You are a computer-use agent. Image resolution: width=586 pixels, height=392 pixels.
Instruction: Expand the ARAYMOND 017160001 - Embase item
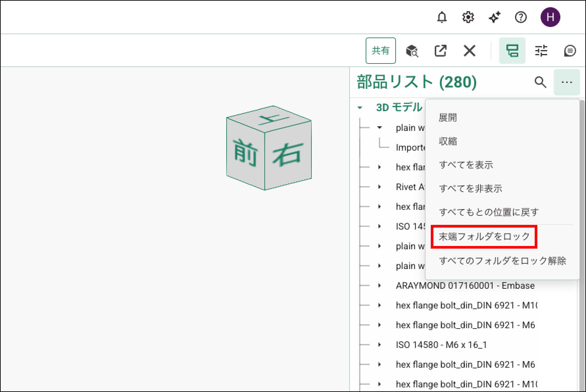[379, 285]
